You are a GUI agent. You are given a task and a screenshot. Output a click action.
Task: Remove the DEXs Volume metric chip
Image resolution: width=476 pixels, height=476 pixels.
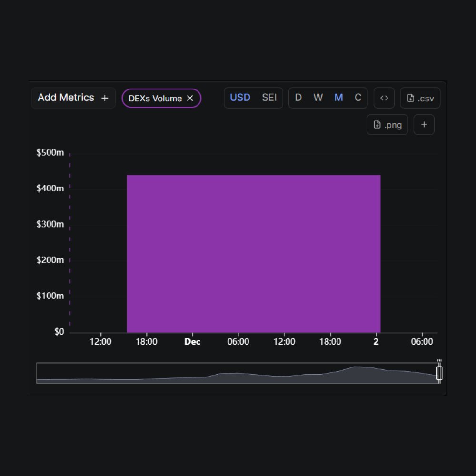coord(190,98)
